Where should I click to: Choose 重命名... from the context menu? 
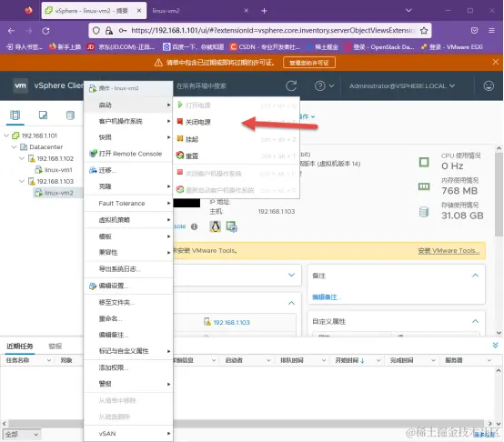pyautogui.click(x=128, y=319)
